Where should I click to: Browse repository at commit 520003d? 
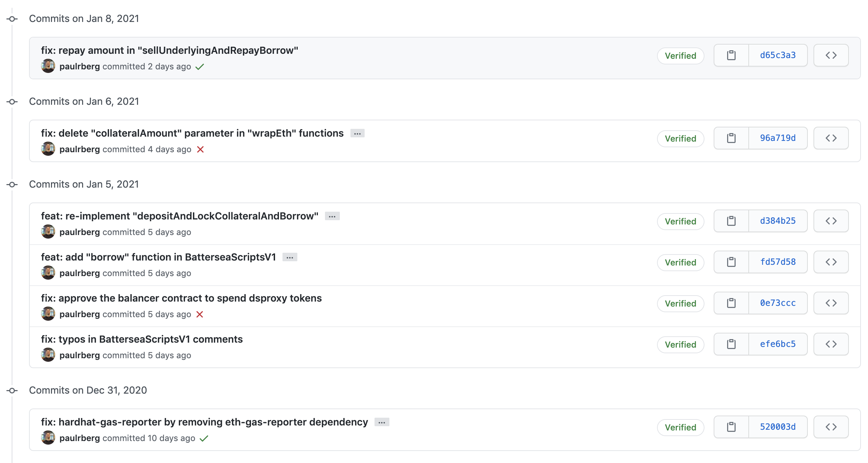[x=831, y=427]
